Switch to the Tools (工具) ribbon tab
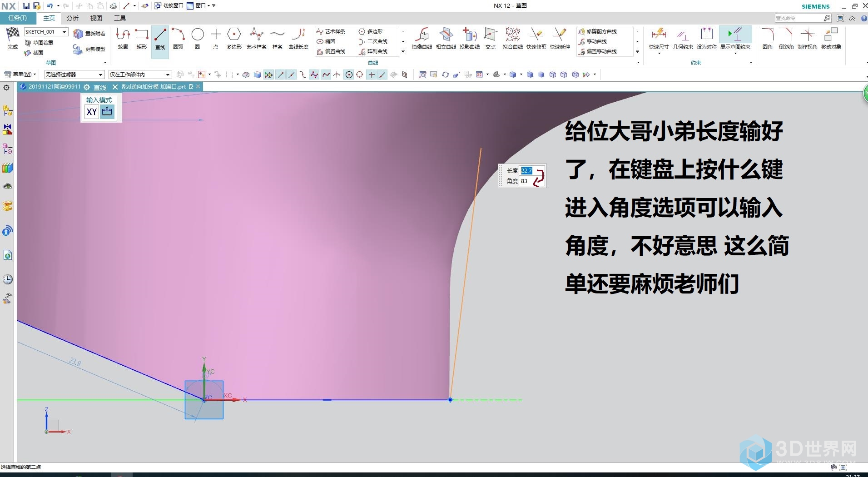The height and width of the screenshot is (477, 868). click(120, 18)
